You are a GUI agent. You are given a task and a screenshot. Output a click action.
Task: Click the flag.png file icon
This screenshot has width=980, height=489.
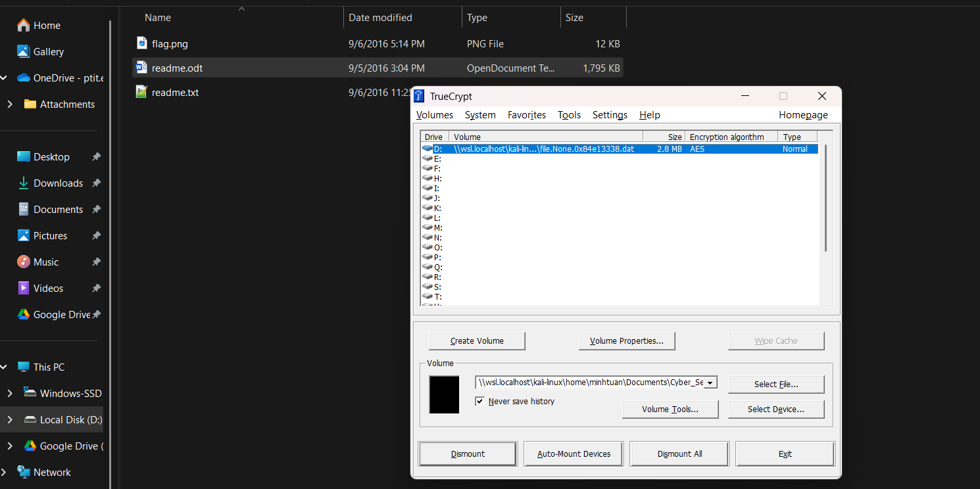[x=142, y=43]
